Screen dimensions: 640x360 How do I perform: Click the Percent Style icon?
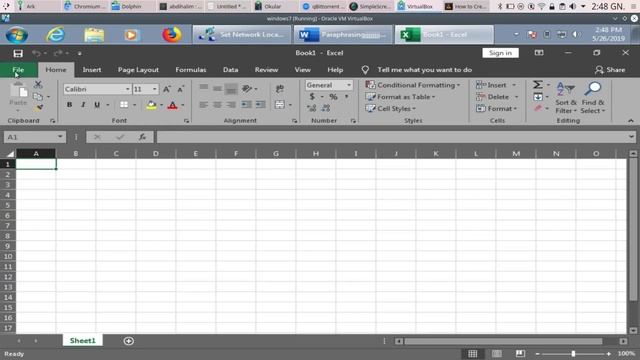333,97
